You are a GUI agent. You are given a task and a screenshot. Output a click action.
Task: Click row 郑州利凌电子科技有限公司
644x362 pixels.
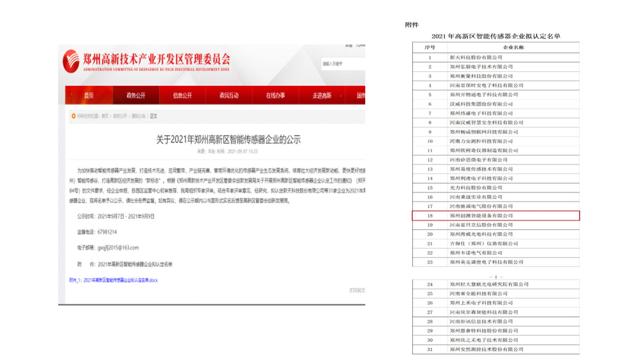[x=496, y=178]
